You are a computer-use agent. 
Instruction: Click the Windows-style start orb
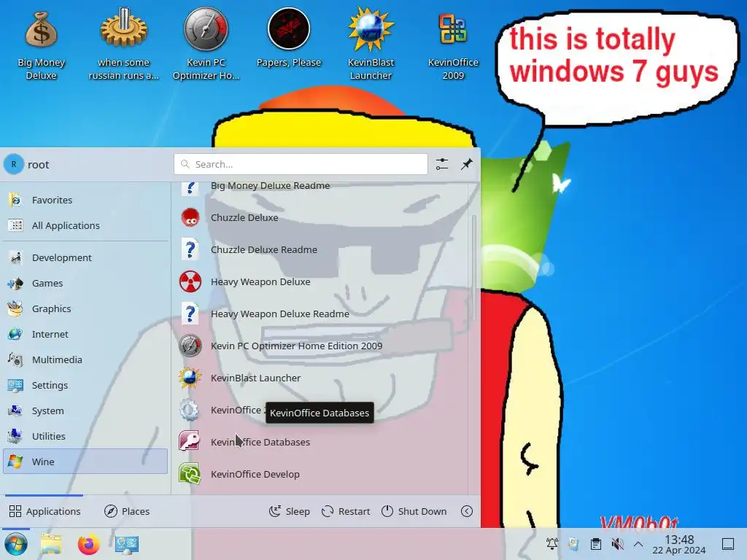click(16, 544)
